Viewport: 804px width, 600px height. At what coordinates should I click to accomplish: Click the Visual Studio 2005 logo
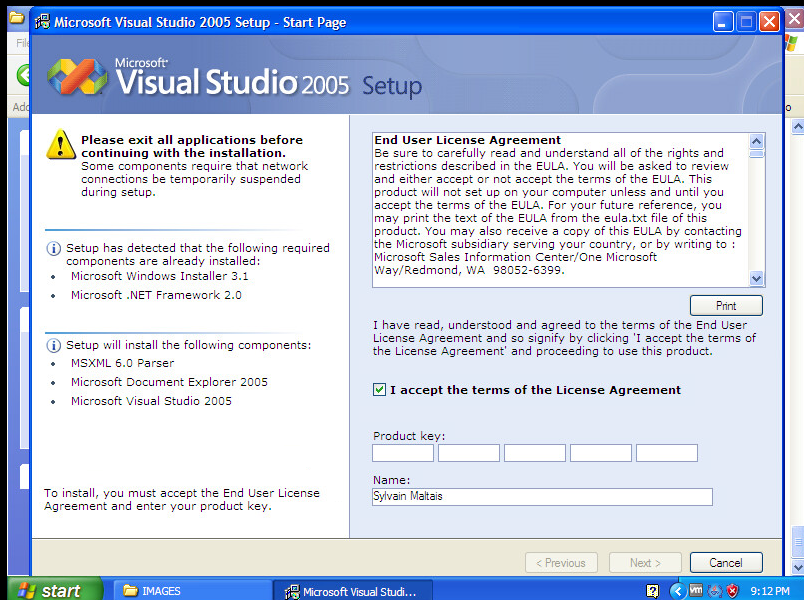tap(77, 77)
